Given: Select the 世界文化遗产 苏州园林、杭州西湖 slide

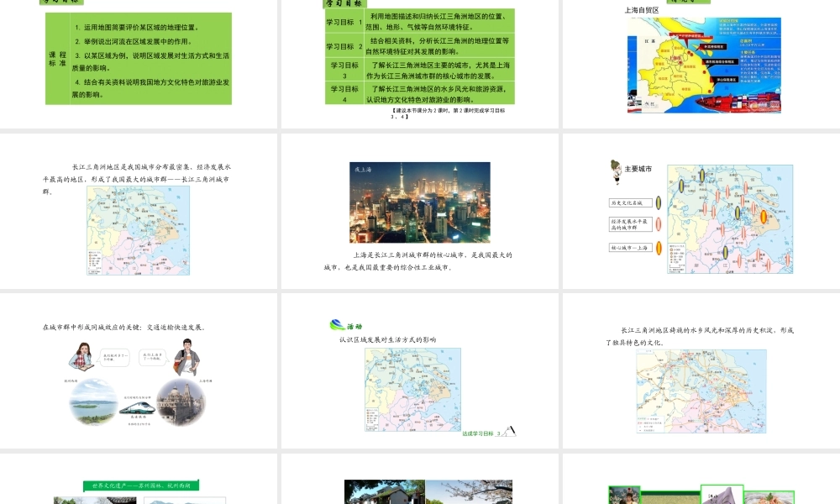Looking at the screenshot, I should 139,479.
